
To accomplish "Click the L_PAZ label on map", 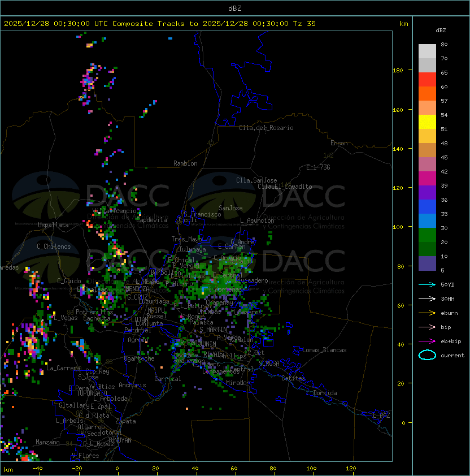I will 381,416.
